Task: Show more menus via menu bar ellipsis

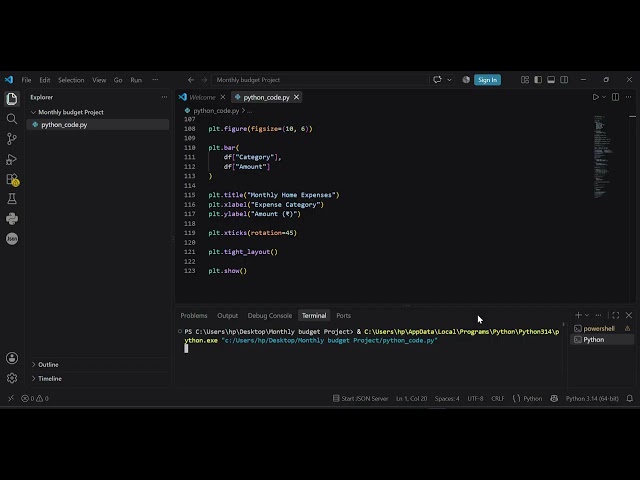Action: pyautogui.click(x=155, y=80)
